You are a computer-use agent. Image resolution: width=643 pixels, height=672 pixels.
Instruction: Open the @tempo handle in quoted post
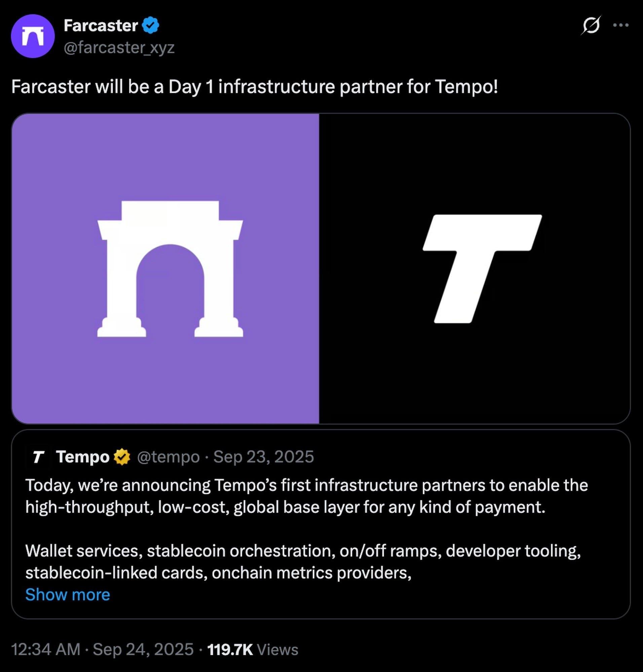(x=168, y=457)
